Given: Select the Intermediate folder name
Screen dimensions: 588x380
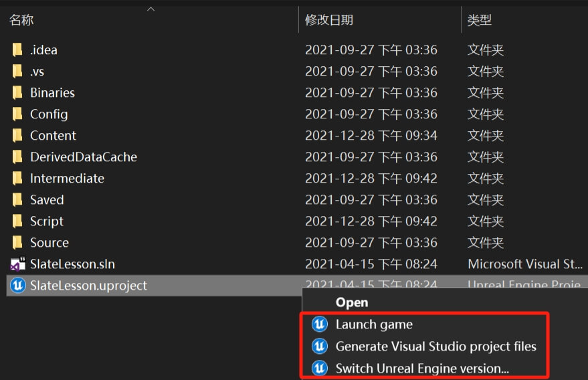Looking at the screenshot, I should coord(67,179).
